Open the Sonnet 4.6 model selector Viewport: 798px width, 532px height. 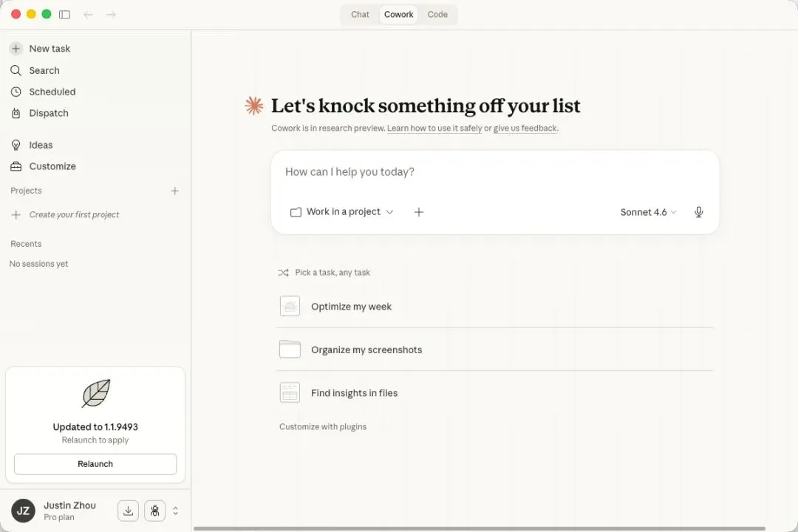648,212
